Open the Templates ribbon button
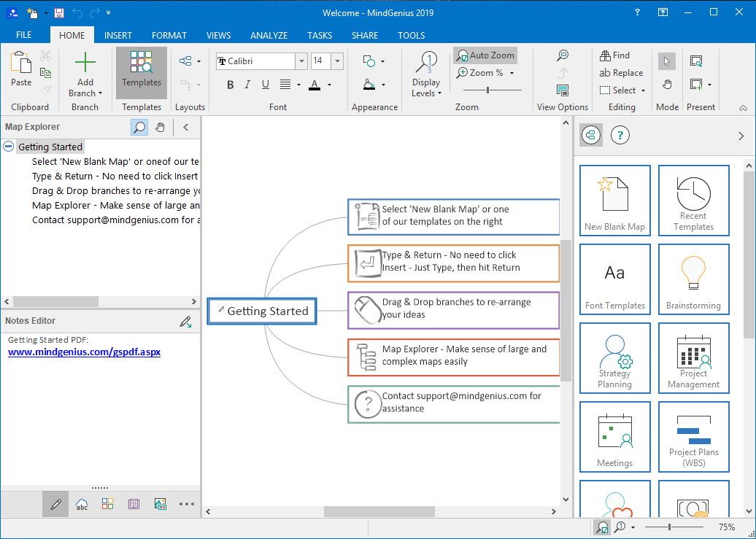This screenshot has height=539, width=756. [142, 73]
